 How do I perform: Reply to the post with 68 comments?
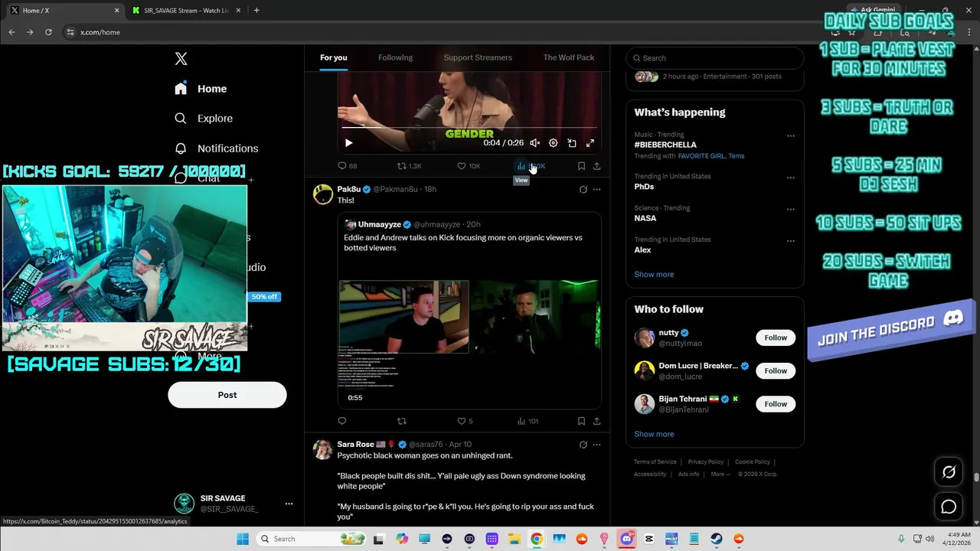pyautogui.click(x=348, y=166)
